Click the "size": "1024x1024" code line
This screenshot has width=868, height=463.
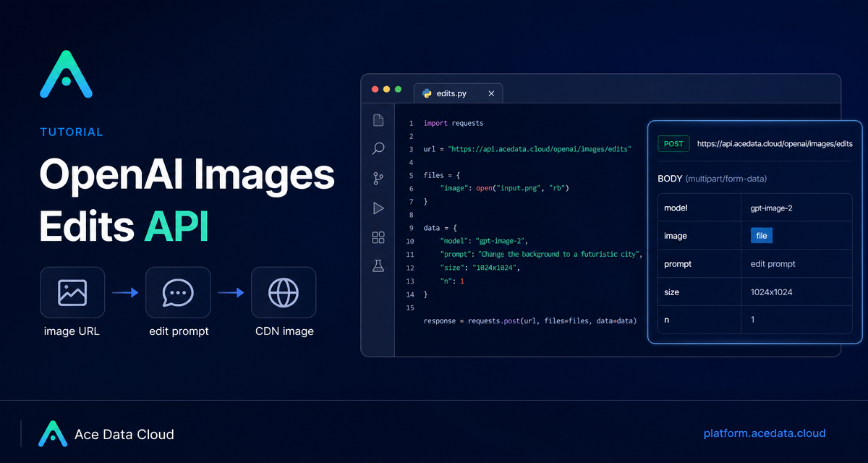coord(480,268)
